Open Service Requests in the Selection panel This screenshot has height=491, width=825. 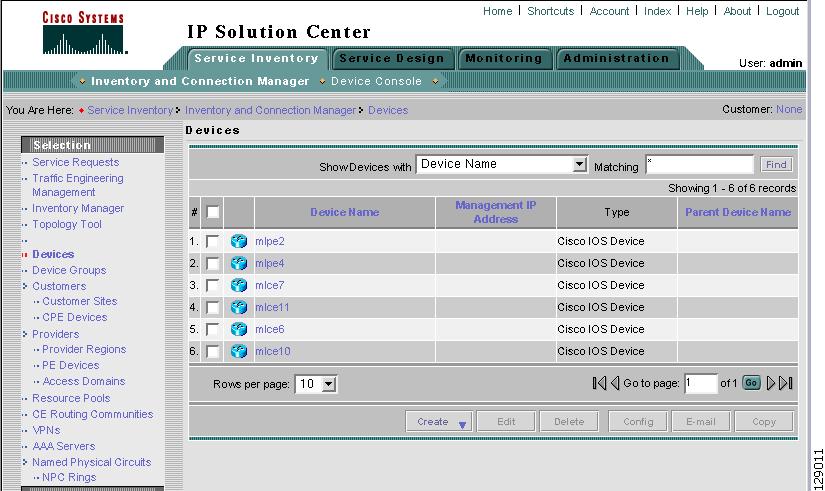[76, 162]
